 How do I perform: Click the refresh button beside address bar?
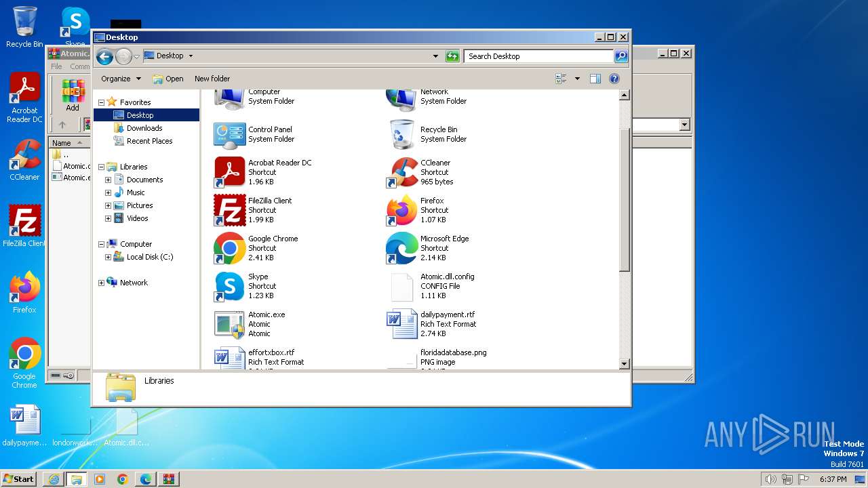[x=452, y=56]
